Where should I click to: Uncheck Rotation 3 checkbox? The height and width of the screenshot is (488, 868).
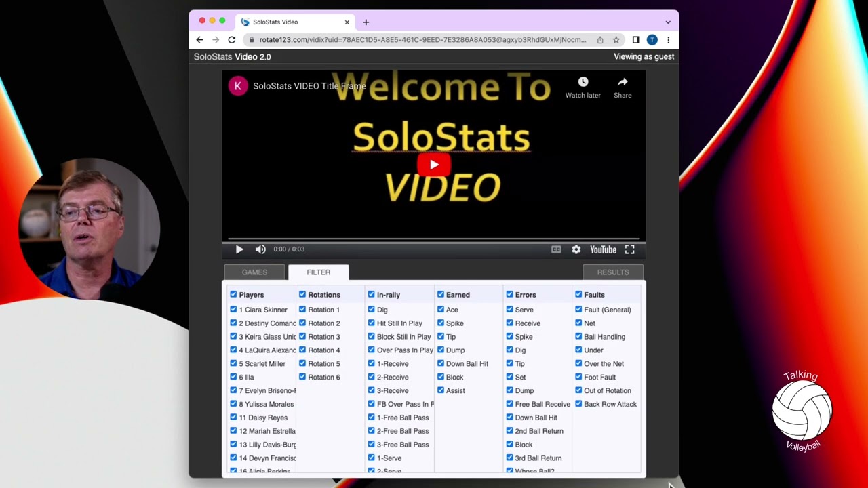click(302, 336)
